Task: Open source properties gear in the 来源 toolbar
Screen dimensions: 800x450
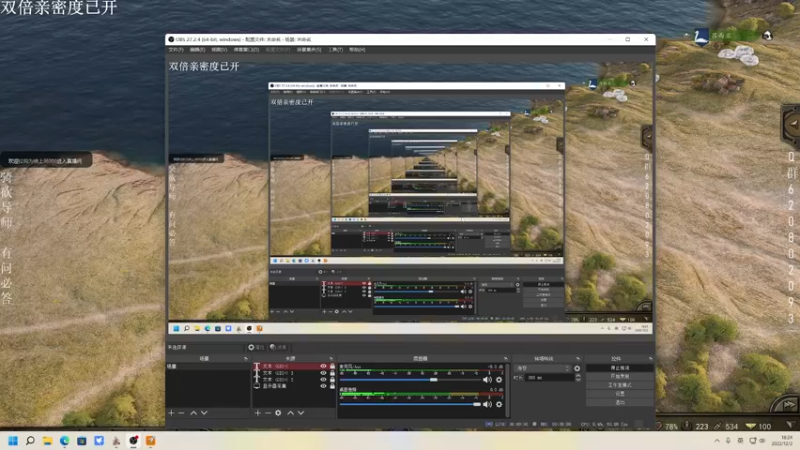Action: coord(278,413)
